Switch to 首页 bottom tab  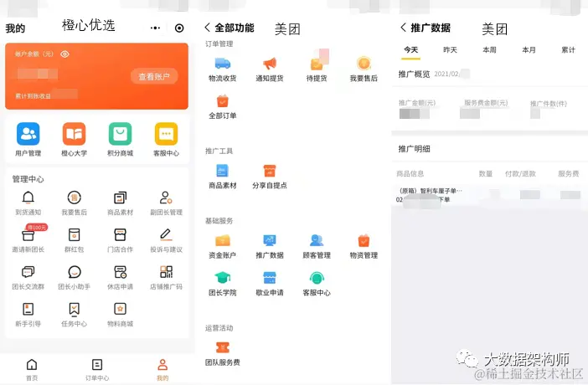pos(32,369)
